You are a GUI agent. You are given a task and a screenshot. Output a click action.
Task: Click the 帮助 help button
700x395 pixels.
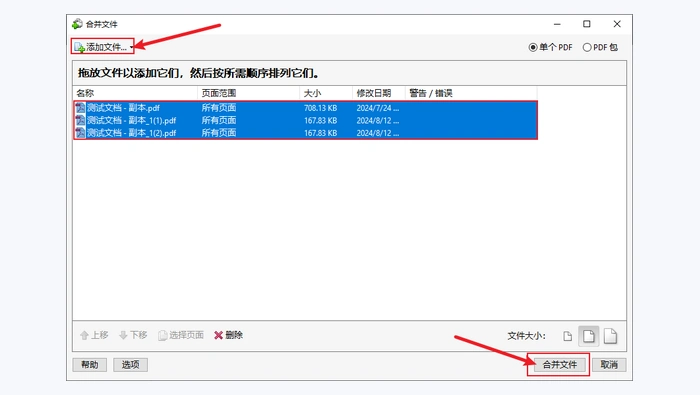(90, 365)
